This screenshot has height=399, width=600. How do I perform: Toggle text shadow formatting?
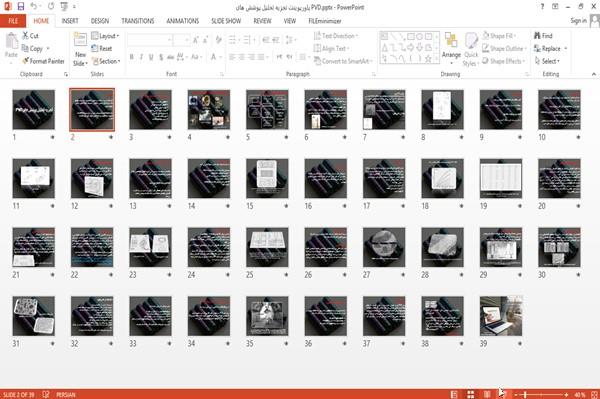161,57
